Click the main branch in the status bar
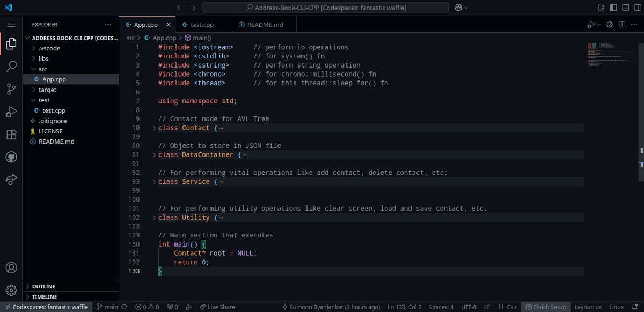 click(107, 307)
